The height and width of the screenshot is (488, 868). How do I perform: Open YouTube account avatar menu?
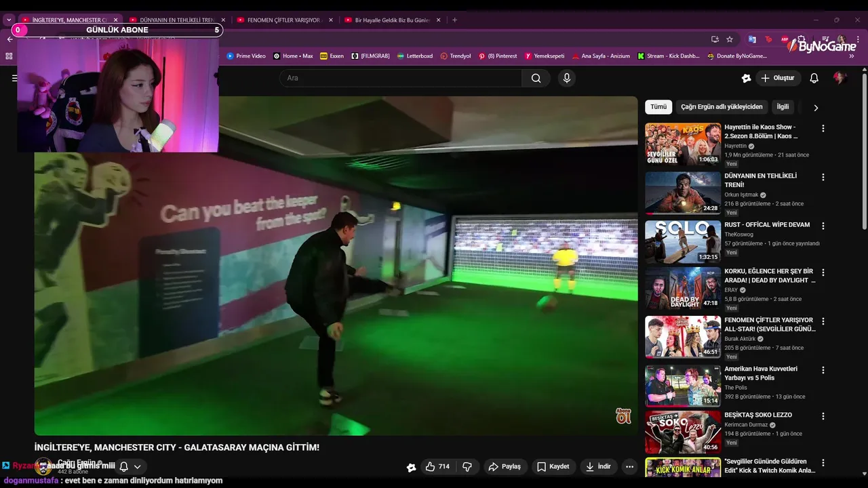pyautogui.click(x=840, y=78)
